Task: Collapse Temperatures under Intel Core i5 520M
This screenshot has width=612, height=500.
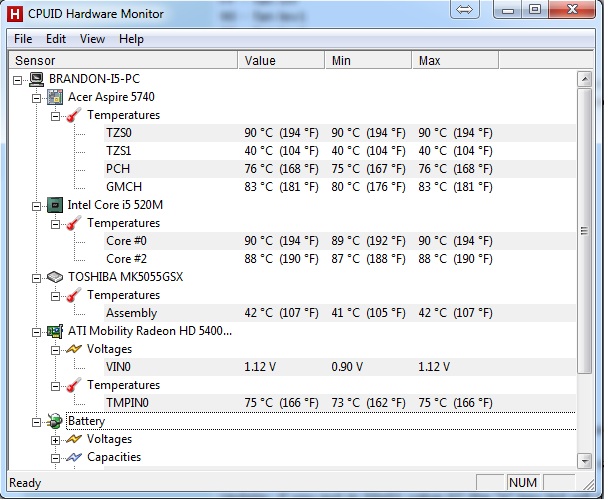Action: point(55,224)
